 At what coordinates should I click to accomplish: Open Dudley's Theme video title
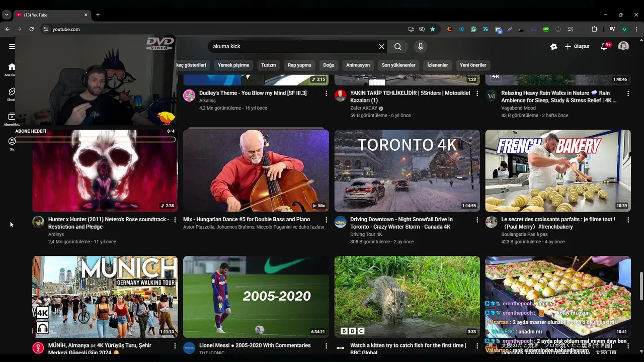pos(253,93)
